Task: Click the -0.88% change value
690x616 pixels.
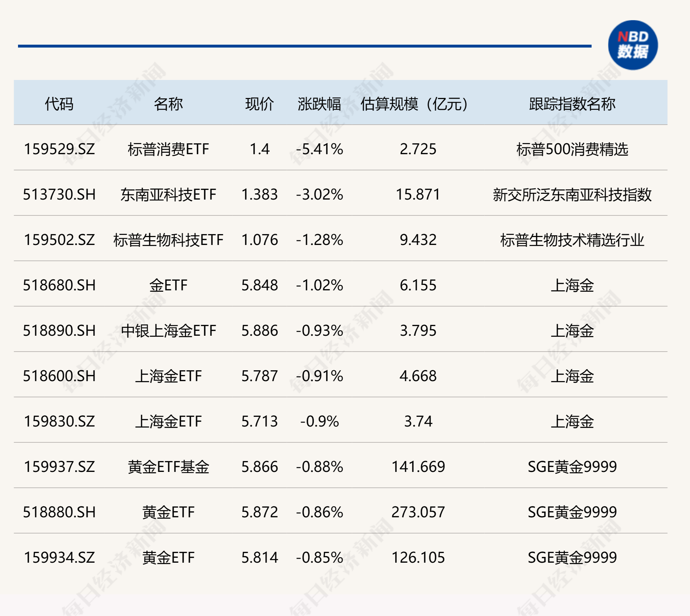Action: [x=319, y=467]
